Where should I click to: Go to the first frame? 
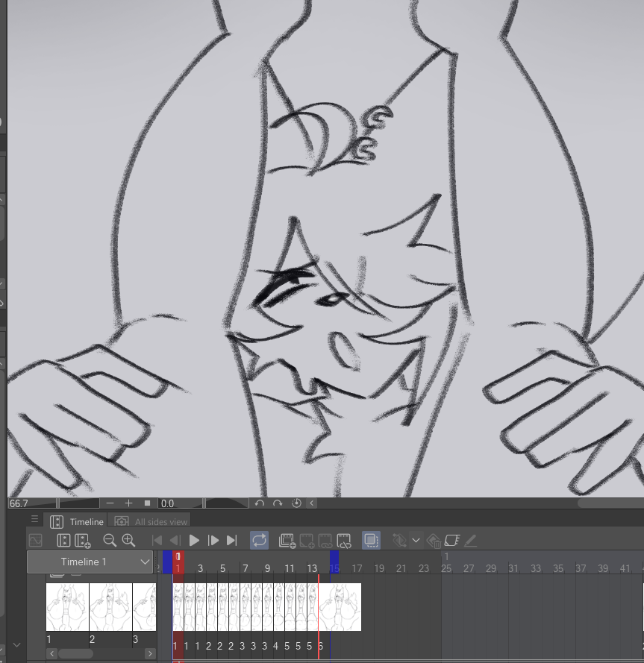(157, 541)
